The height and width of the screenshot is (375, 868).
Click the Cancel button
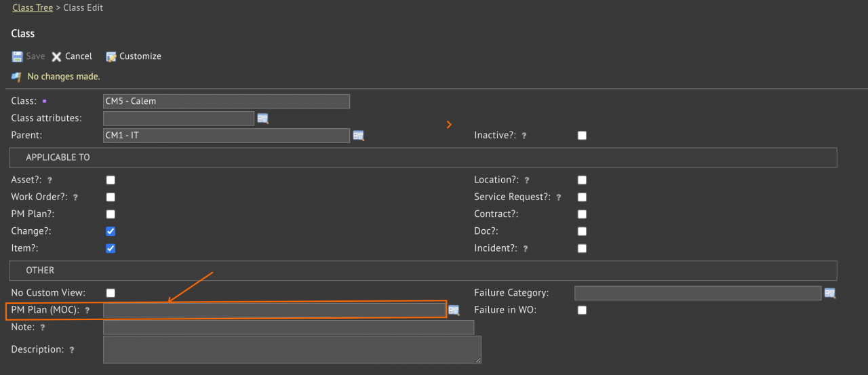click(72, 56)
